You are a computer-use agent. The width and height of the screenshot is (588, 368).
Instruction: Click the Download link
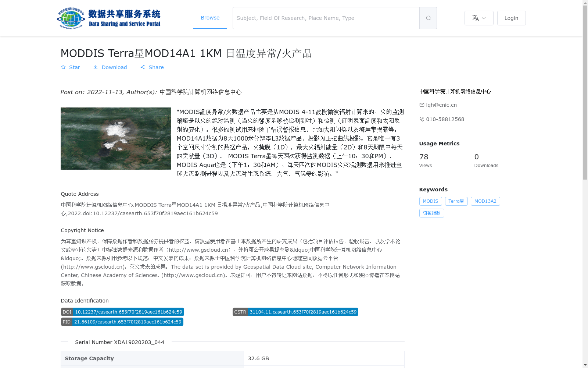(110, 67)
